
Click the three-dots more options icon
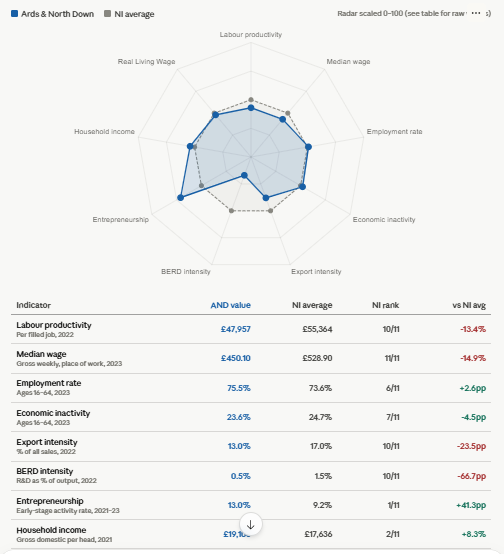(476, 13)
